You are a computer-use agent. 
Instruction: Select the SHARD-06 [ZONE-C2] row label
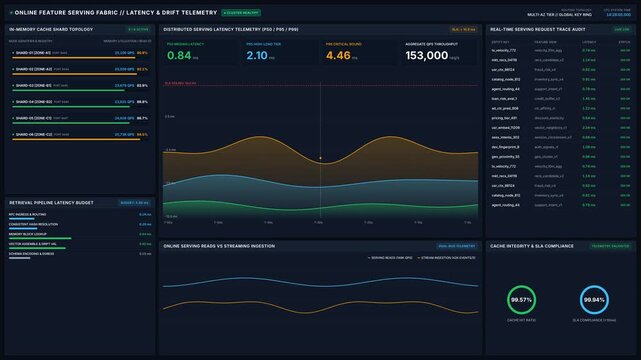click(x=34, y=134)
